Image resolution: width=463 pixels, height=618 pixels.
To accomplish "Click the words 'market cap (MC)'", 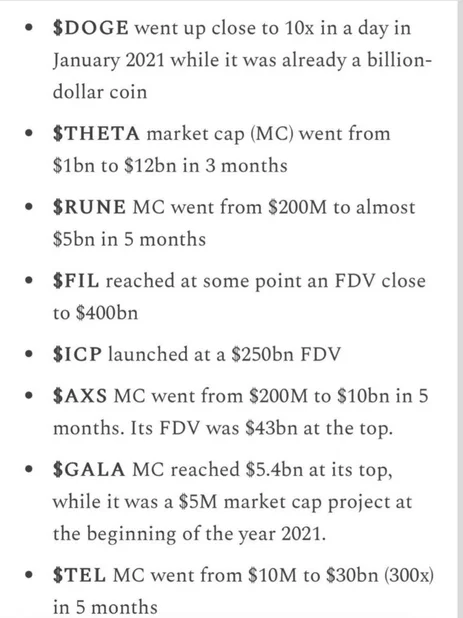I will (x=220, y=134).
